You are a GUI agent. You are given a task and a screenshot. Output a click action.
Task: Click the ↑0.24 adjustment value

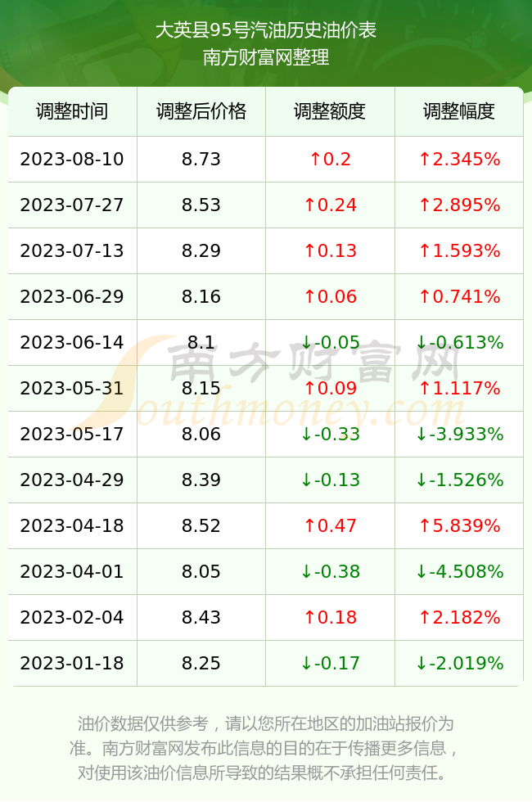(x=330, y=205)
